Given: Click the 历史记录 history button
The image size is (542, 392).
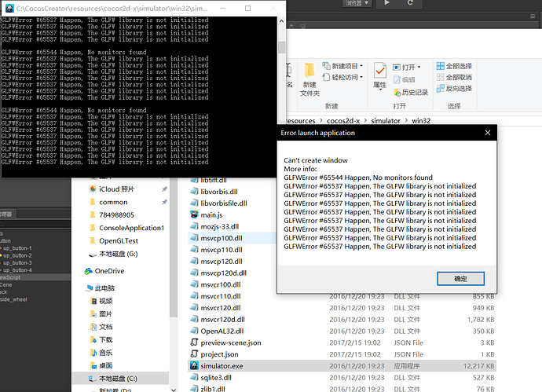Looking at the screenshot, I should [x=411, y=92].
